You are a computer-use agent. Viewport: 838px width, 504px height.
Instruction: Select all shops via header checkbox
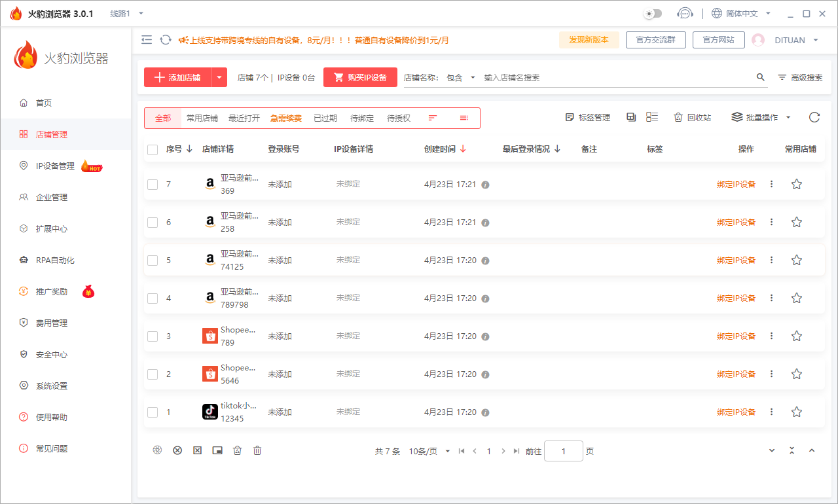coord(153,149)
